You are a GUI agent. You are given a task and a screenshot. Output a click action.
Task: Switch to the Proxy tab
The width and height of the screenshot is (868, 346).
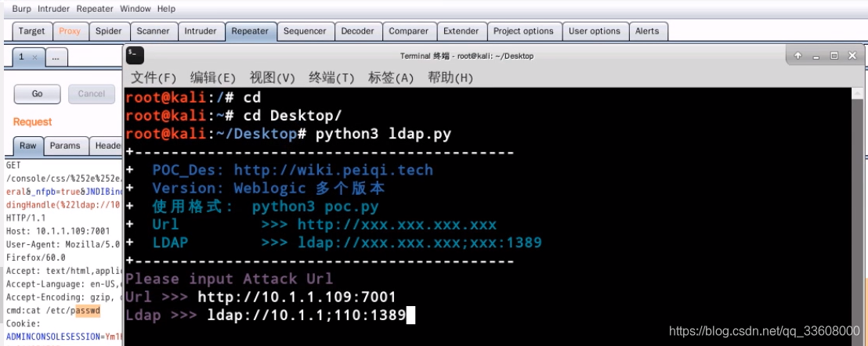[70, 31]
